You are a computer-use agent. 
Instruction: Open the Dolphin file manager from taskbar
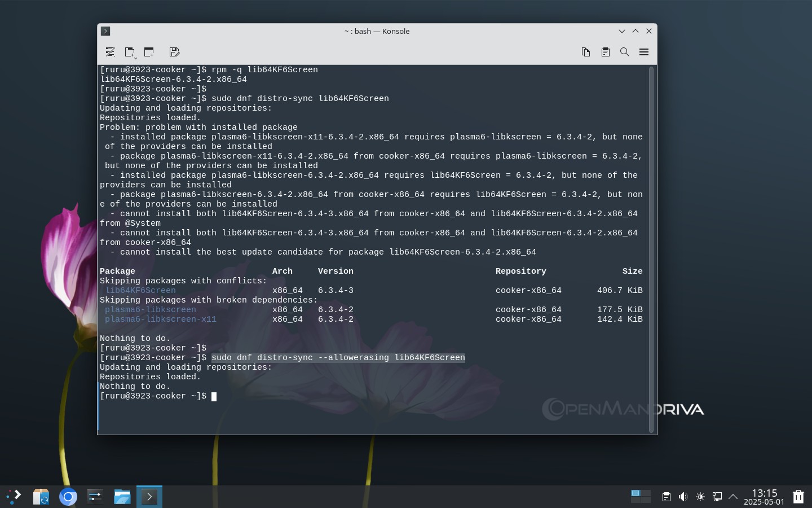(122, 497)
